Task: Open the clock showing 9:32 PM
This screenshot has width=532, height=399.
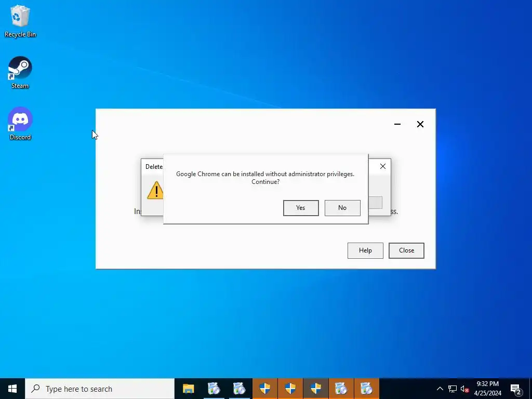Action: (487, 389)
